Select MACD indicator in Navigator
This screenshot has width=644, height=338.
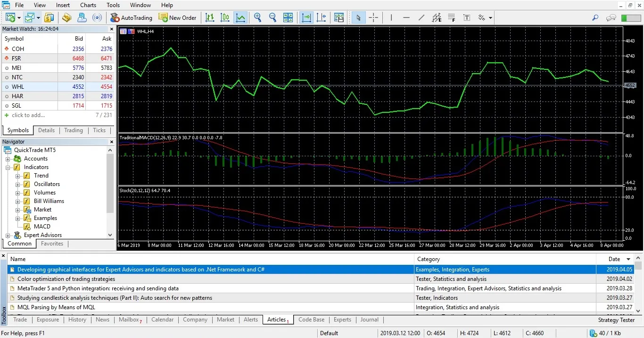click(x=42, y=227)
